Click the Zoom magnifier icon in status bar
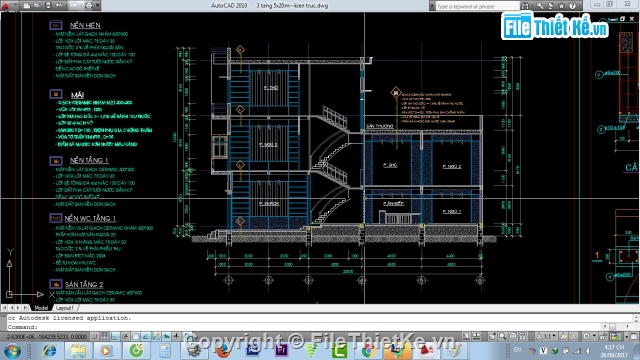 503,336
